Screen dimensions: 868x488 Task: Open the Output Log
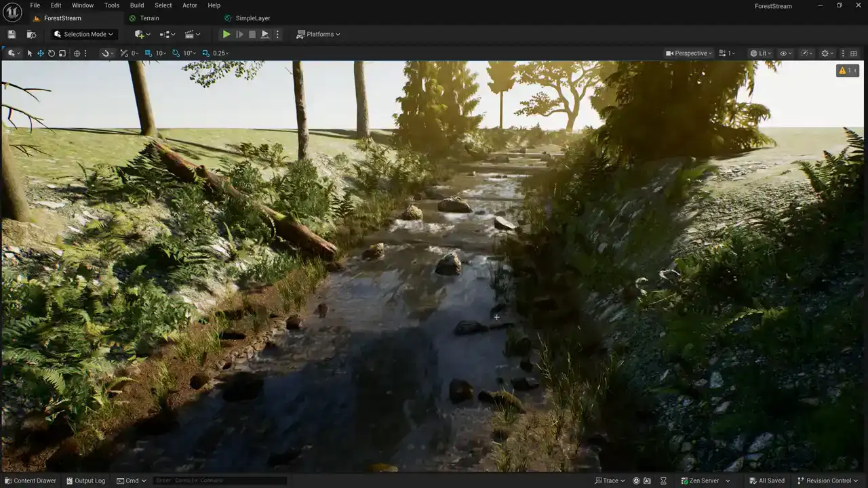[86, 481]
